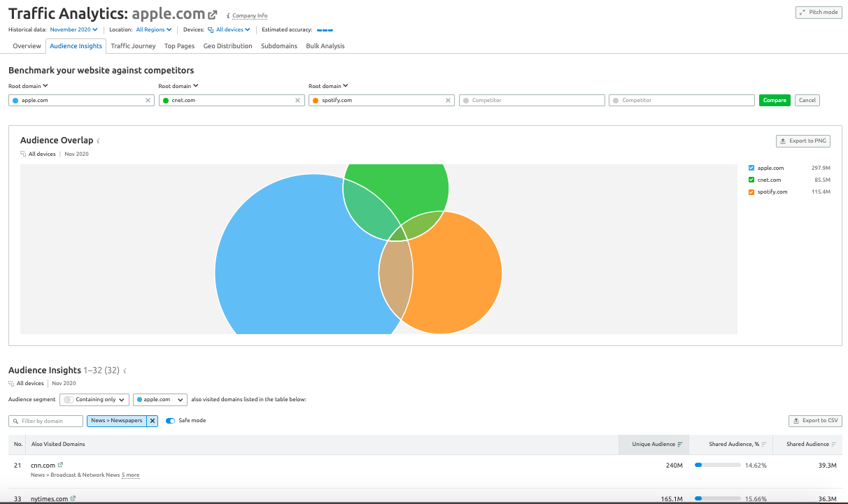Click 240M unique audience value for cnn.com

pos(675,465)
